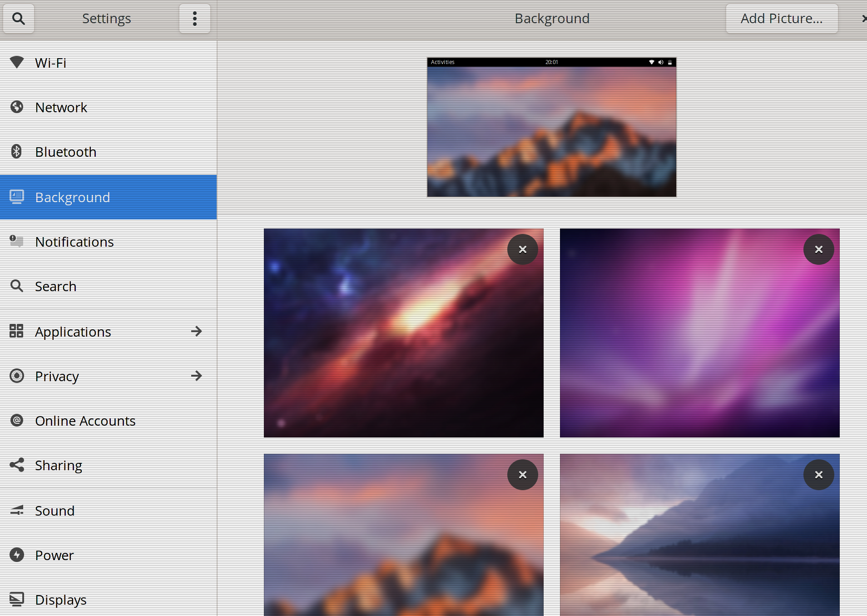Screen dimensions: 867x616
Task: Click the Sharing icon in sidebar
Action: tap(17, 465)
